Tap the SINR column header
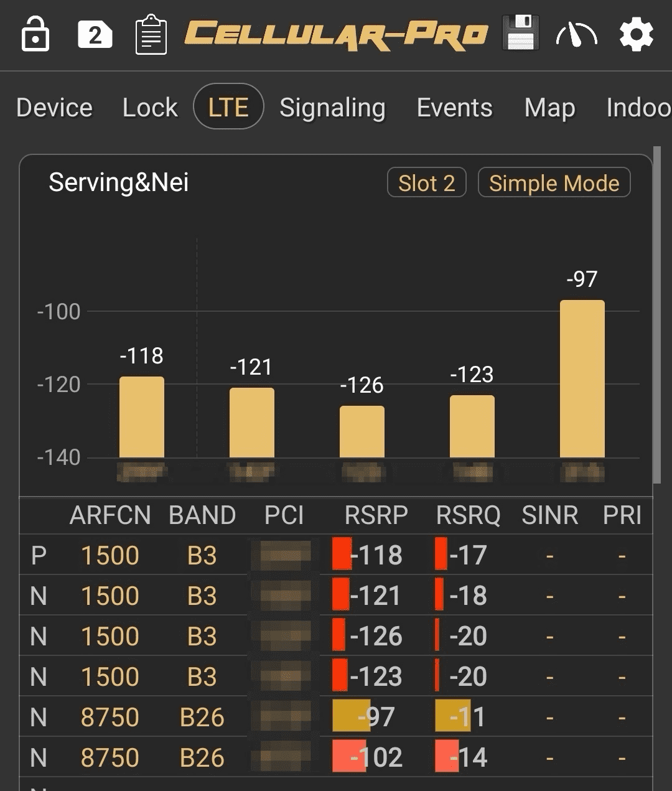 coord(550,515)
